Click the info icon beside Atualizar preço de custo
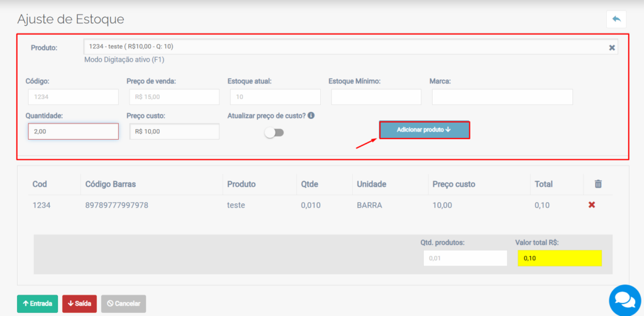644x316 pixels. [x=311, y=116]
